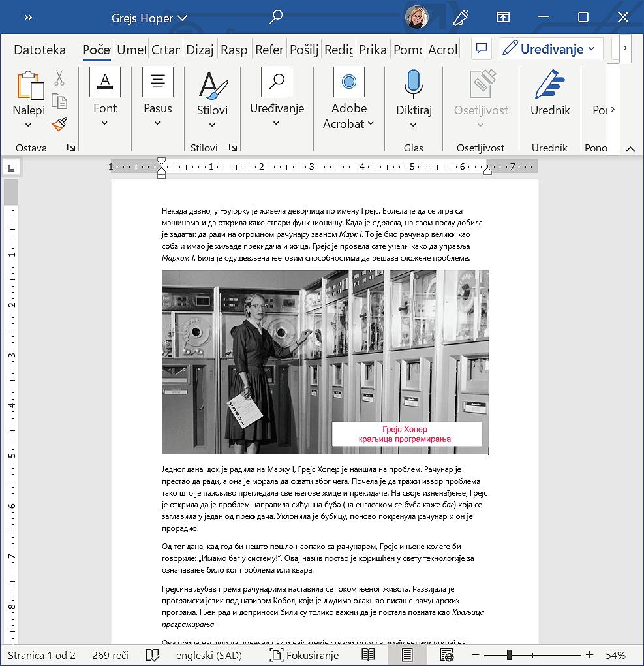Switch to the Reference ribbon tab
Screen dimensions: 644x666
(269, 50)
